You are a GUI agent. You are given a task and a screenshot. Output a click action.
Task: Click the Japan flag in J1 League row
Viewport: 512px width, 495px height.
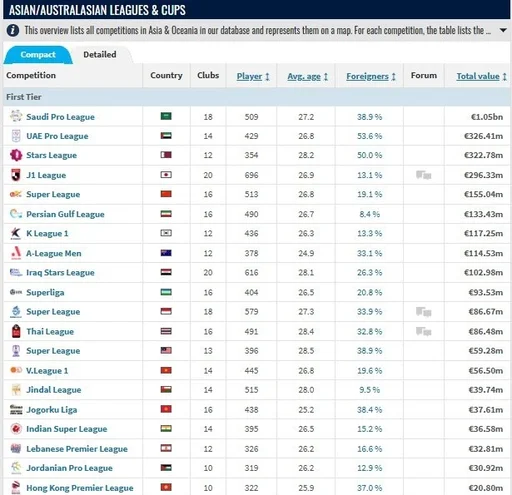[x=166, y=175]
